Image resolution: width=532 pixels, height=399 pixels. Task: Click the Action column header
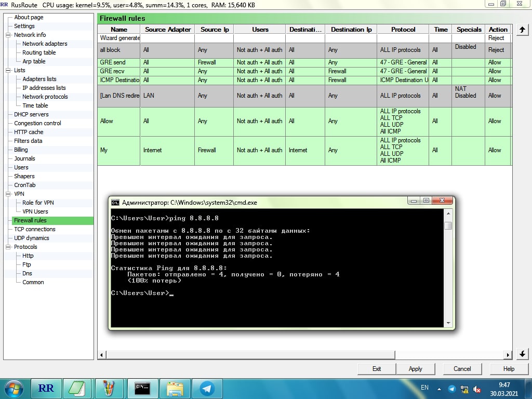(x=498, y=30)
